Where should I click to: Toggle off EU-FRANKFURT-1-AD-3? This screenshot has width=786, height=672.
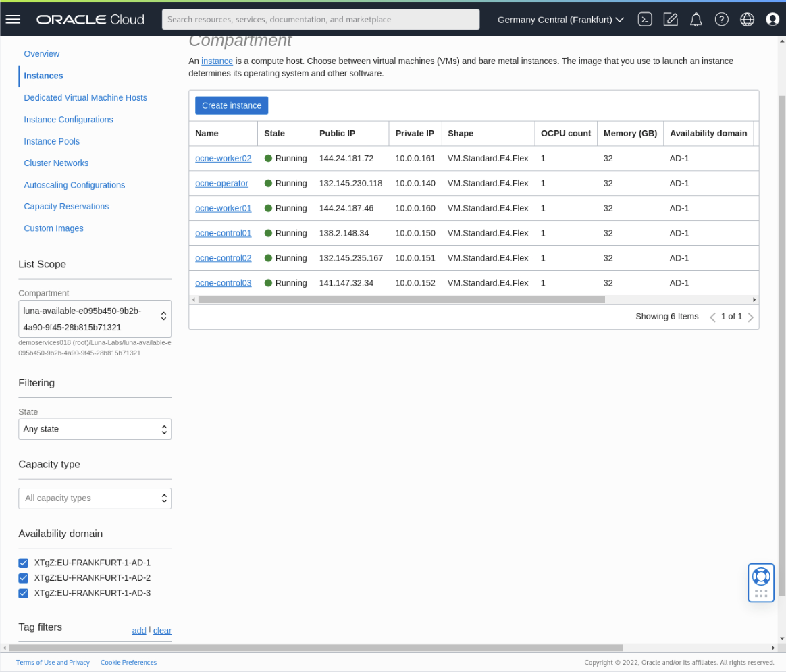point(23,593)
